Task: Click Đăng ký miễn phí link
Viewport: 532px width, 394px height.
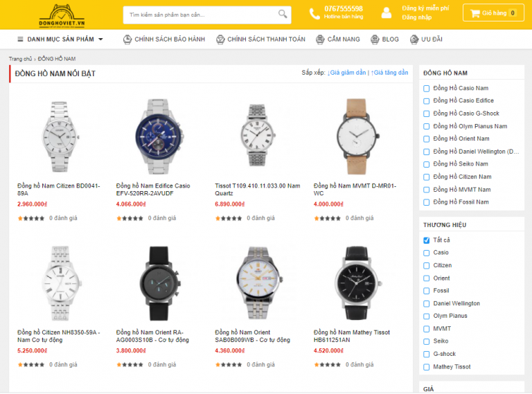Action: point(425,8)
